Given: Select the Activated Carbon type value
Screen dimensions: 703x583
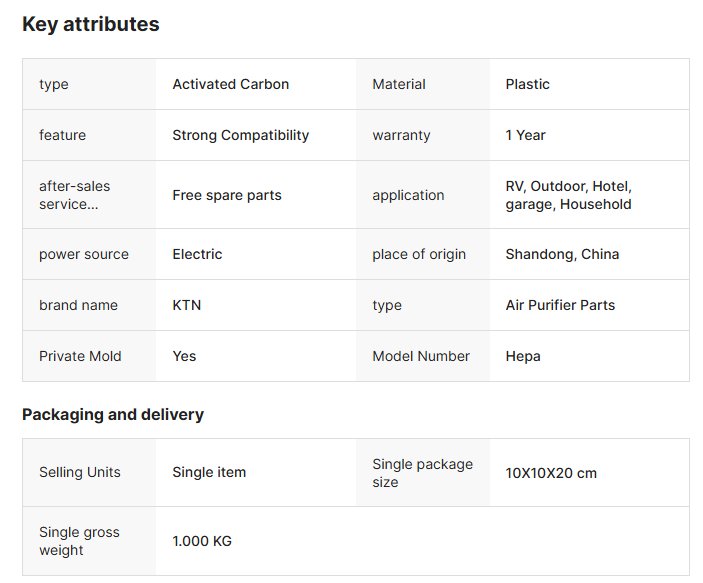Looking at the screenshot, I should pos(230,84).
